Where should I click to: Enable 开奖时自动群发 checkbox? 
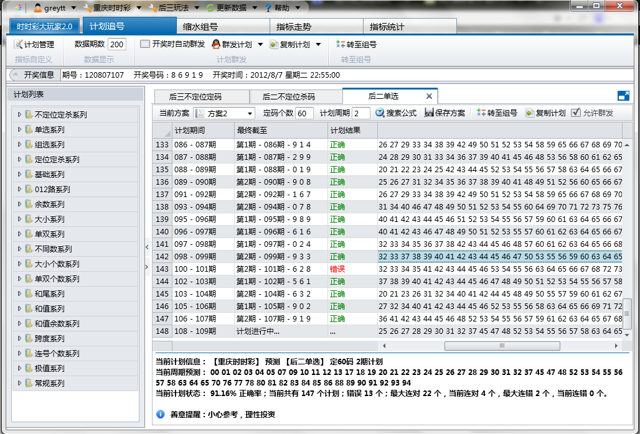click(x=145, y=45)
